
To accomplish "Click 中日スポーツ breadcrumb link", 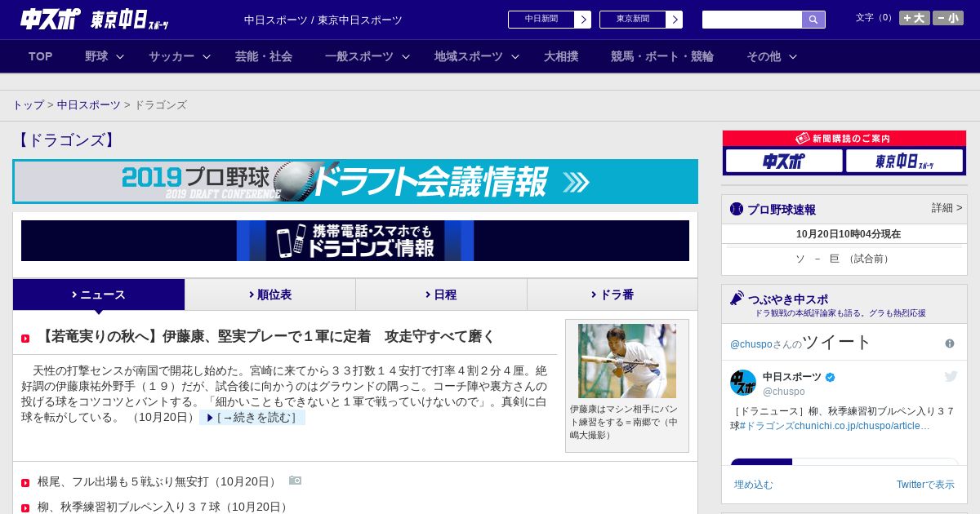I will (x=89, y=105).
